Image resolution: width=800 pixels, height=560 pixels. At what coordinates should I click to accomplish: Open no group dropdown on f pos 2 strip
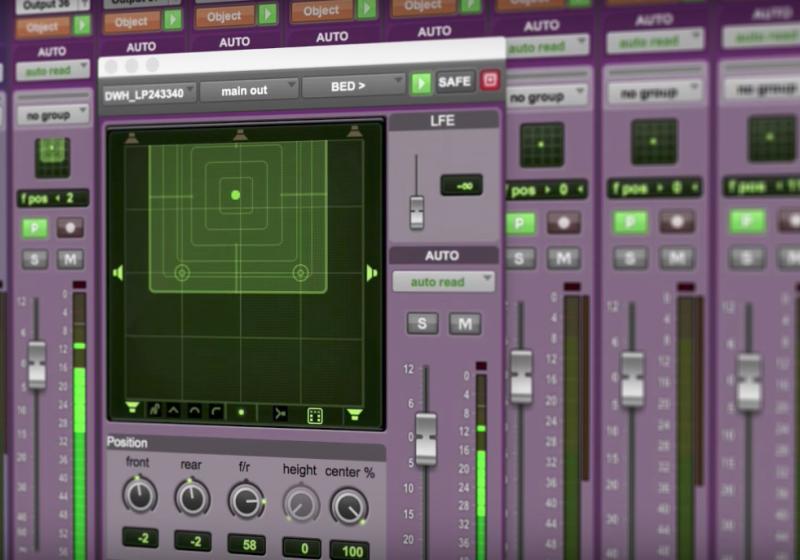tap(53, 115)
